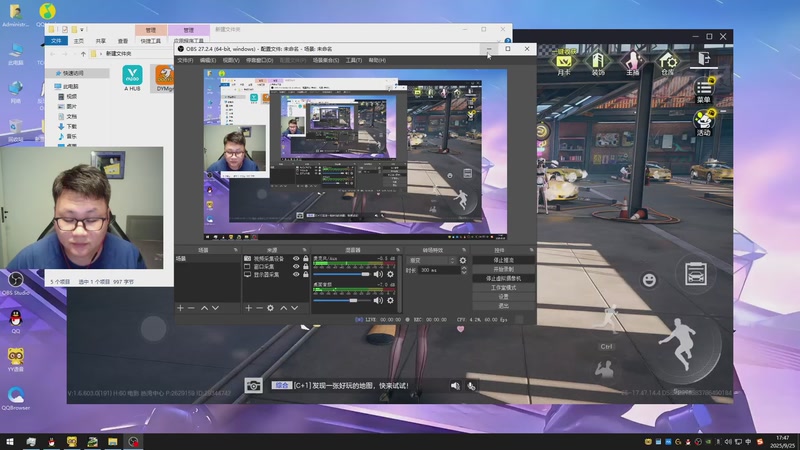This screenshot has width=800, height=450.
Task: Adjust first mixer channel volume slider
Action: (x=341, y=274)
